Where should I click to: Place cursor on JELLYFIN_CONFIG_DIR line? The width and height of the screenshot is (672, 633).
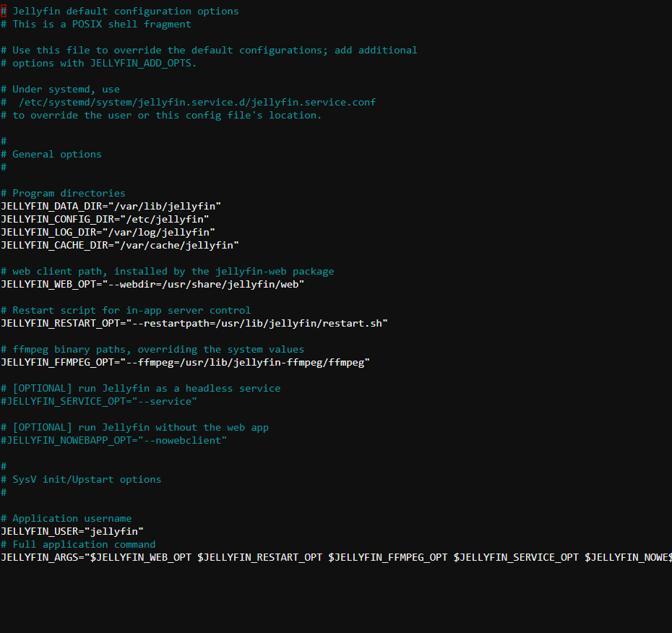[105, 219]
